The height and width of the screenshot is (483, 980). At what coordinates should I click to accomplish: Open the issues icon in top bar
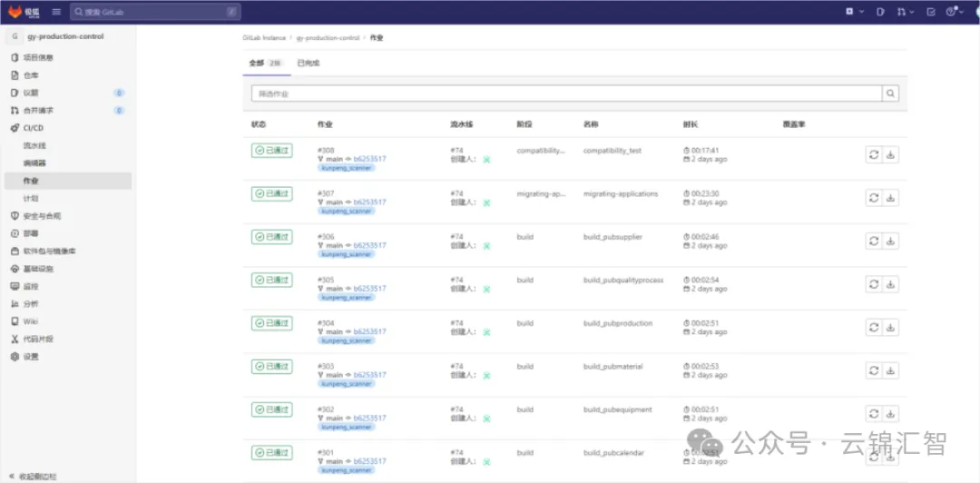(880, 12)
